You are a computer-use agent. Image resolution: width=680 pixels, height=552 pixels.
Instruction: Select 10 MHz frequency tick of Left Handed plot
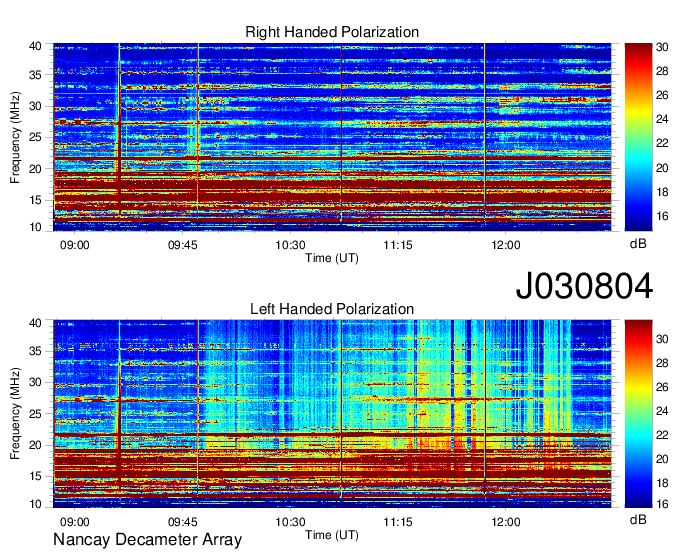pos(35,504)
